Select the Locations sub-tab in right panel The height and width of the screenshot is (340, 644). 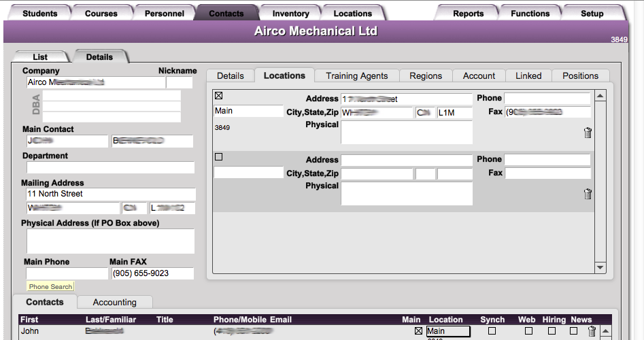click(x=285, y=75)
